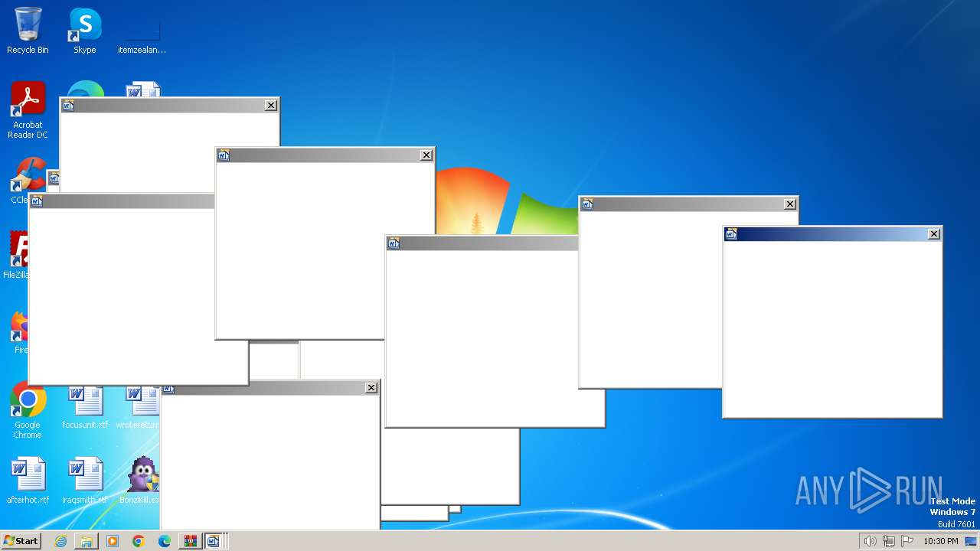Open Windows Explorer from the taskbar
This screenshot has height=551, width=980.
click(87, 541)
